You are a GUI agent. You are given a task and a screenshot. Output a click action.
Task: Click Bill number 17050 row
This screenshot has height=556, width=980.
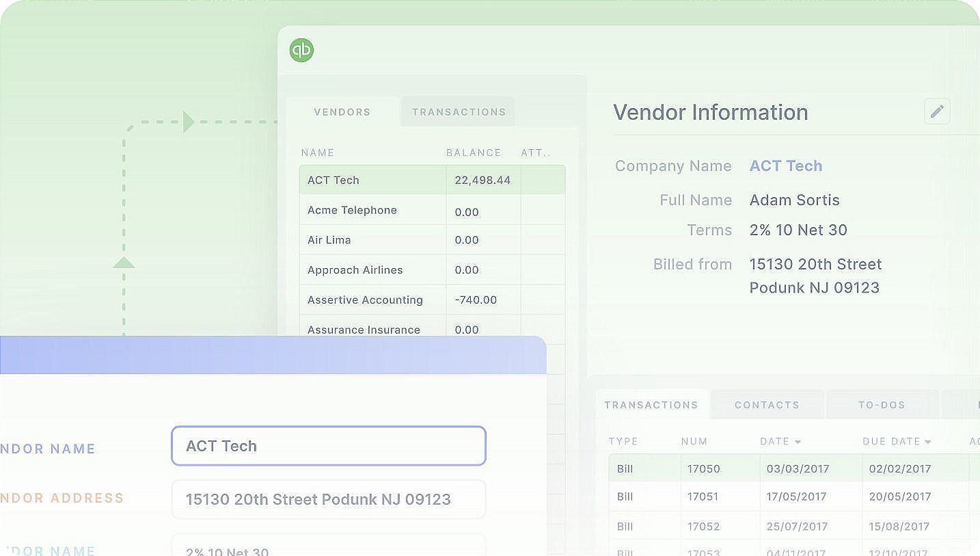pos(752,468)
